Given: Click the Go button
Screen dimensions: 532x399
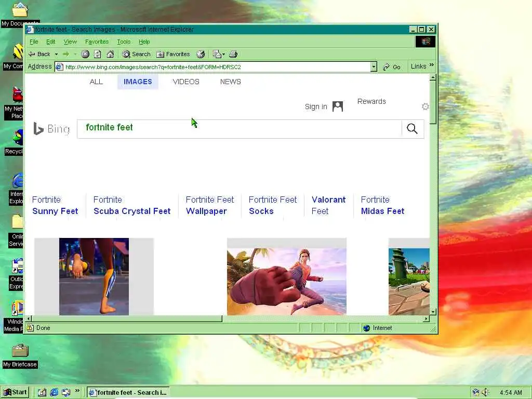Looking at the screenshot, I should 392,67.
